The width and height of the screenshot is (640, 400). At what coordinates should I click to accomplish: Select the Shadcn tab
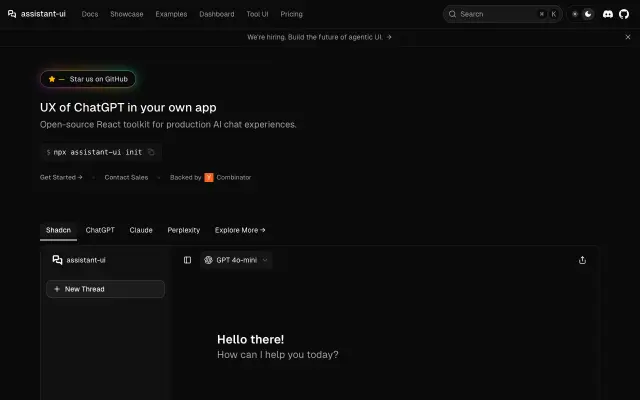[58, 230]
